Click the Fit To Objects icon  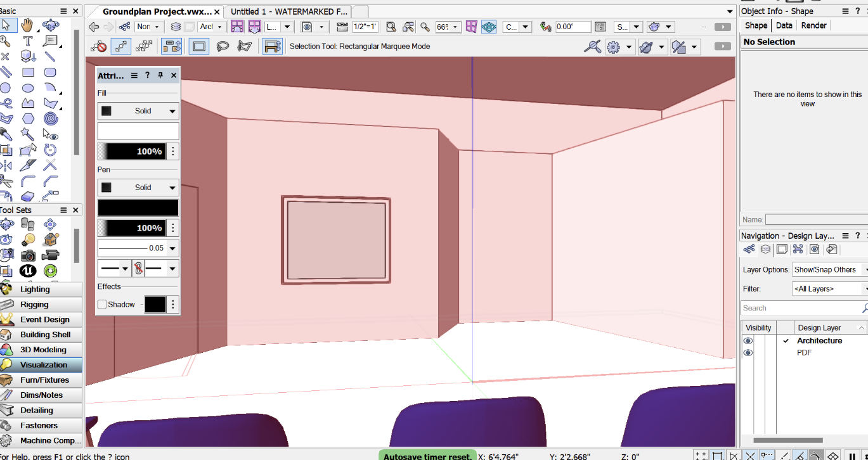click(408, 26)
